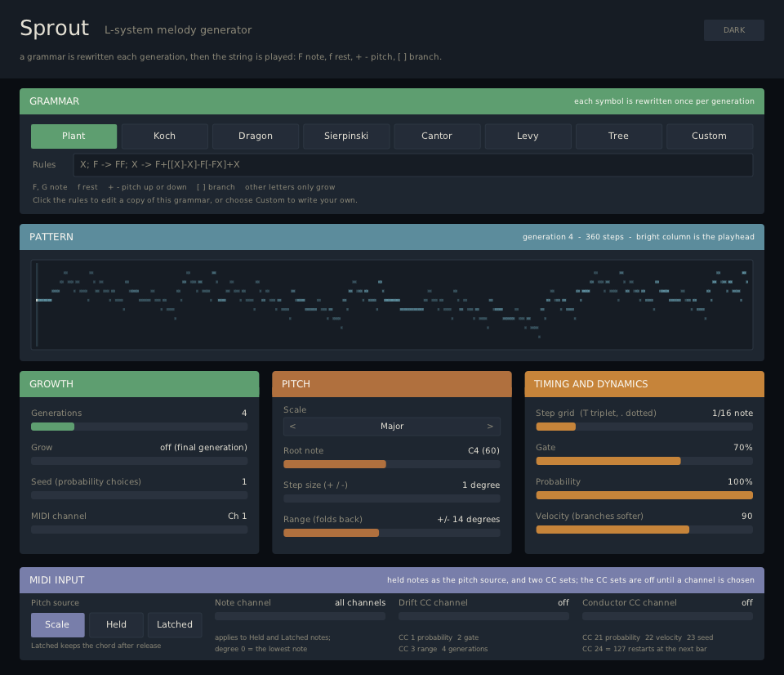Adjust the Root note slider
The width and height of the screenshot is (784, 675).
coord(392,464)
